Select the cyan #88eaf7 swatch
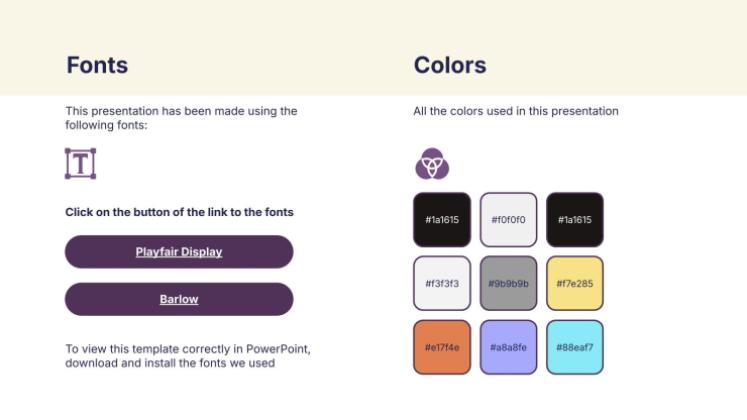 [x=574, y=347]
